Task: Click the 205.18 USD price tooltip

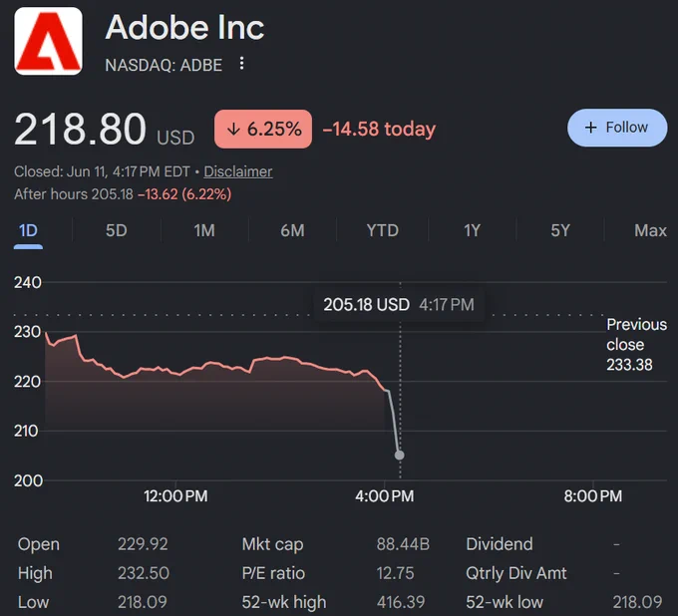Action: [399, 305]
